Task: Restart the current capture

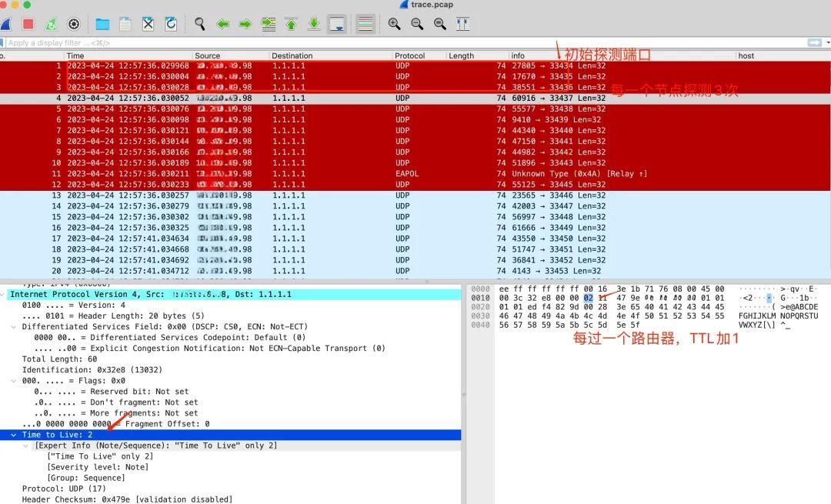Action: 51,24
